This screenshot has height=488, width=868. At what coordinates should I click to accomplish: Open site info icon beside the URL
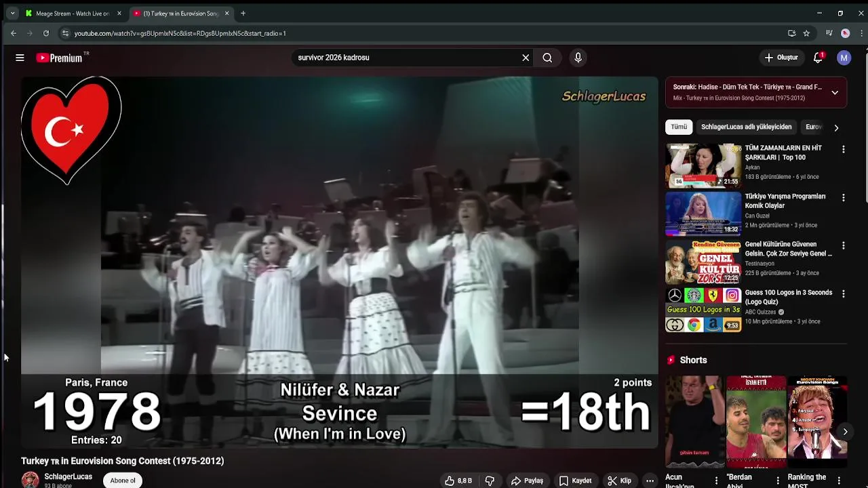pyautogui.click(x=64, y=33)
